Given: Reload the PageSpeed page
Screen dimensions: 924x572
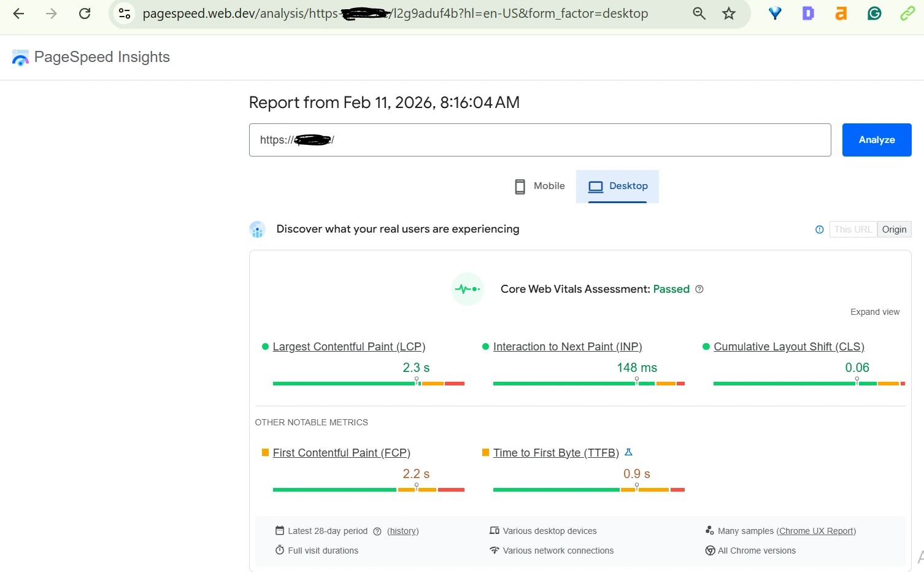Looking at the screenshot, I should click(x=85, y=14).
